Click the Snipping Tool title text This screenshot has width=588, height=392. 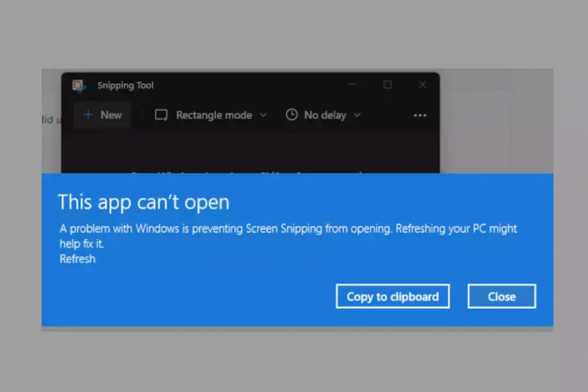(x=125, y=85)
